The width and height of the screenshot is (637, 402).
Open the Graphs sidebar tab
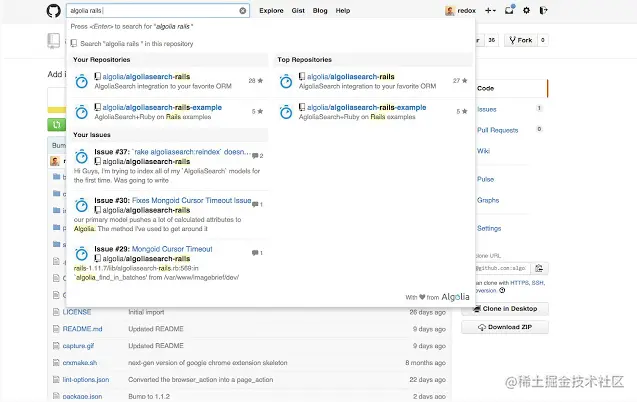click(x=488, y=200)
